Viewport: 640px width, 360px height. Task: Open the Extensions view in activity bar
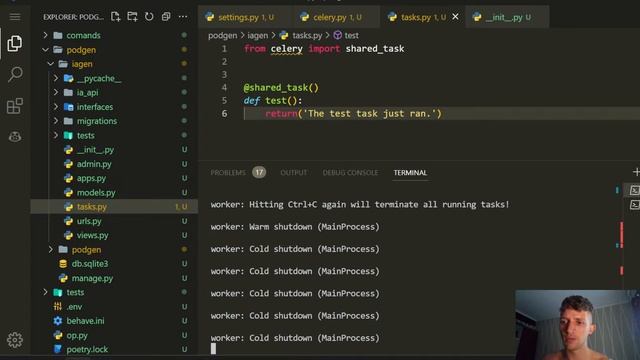(x=15, y=106)
